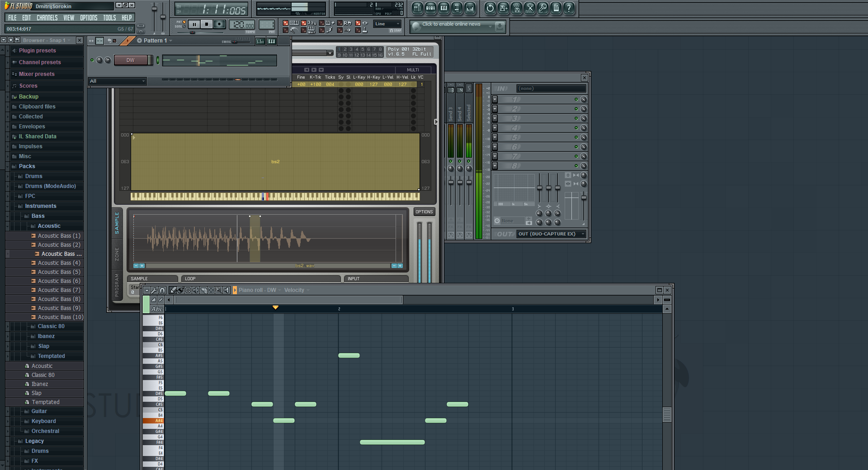Image resolution: width=868 pixels, height=470 pixels.
Task: Open mixer effect slot 8 dropdown arrow
Action: click(495, 166)
